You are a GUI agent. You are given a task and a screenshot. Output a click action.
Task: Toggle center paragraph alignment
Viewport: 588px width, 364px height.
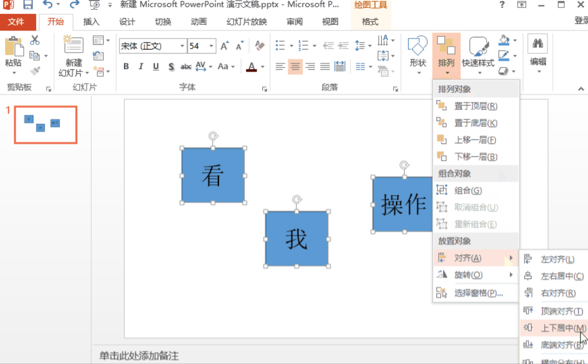(x=295, y=67)
